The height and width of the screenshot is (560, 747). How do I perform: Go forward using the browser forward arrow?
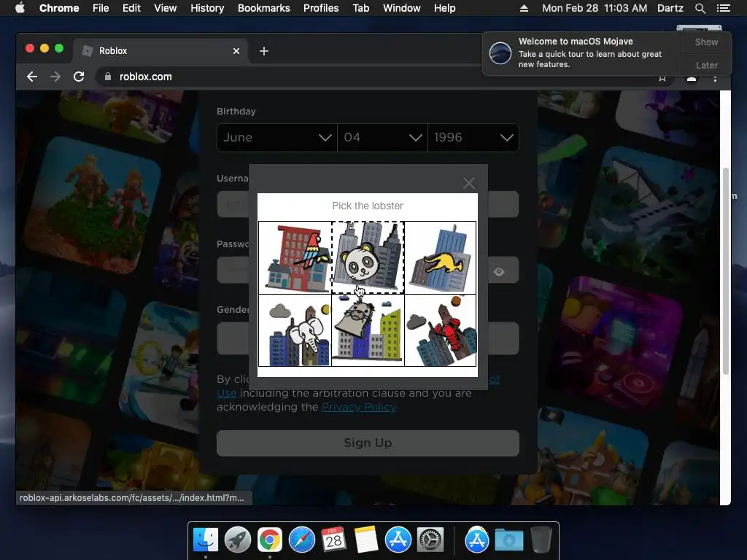[x=55, y=77]
